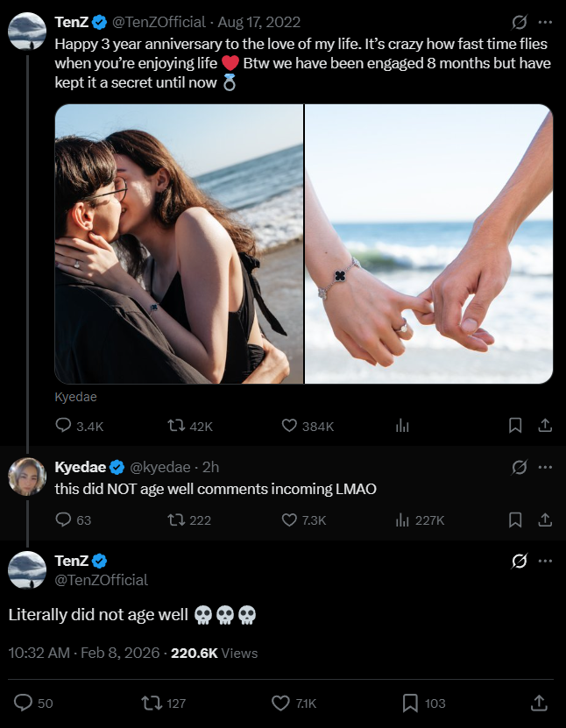Reply to TenZ's anniversary tweet
Screen dimensions: 566x728
click(63, 426)
